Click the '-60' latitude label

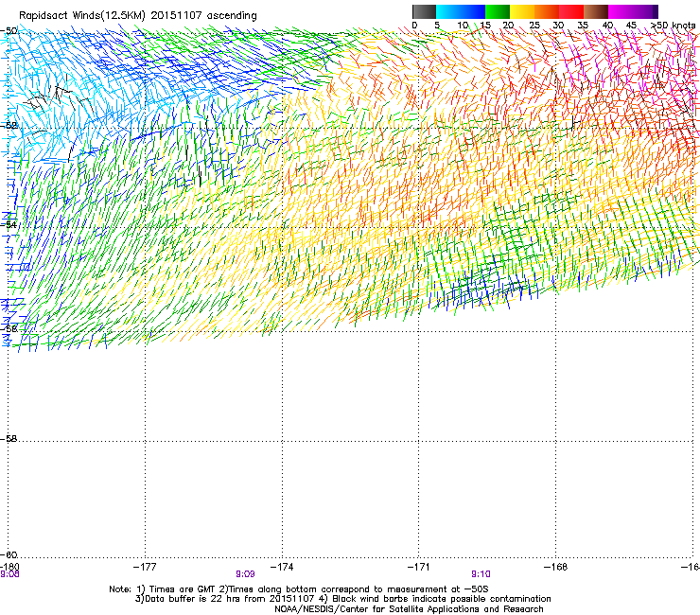click(x=9, y=554)
